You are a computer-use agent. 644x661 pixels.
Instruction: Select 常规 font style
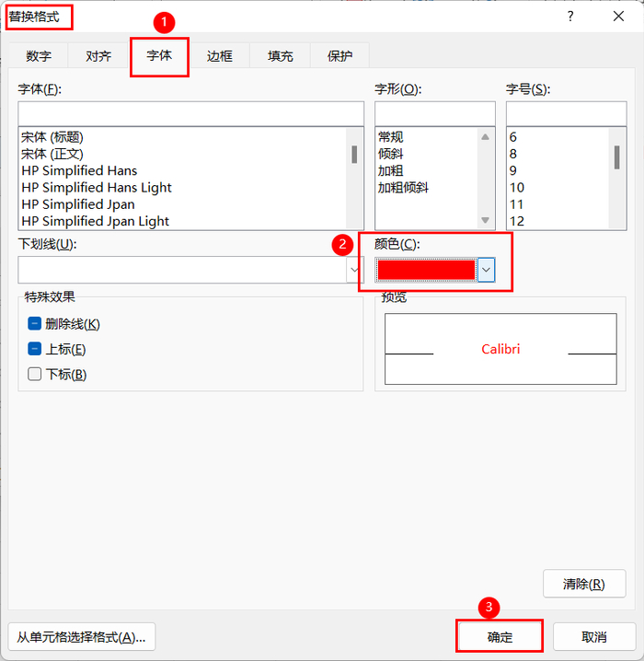pyautogui.click(x=390, y=137)
